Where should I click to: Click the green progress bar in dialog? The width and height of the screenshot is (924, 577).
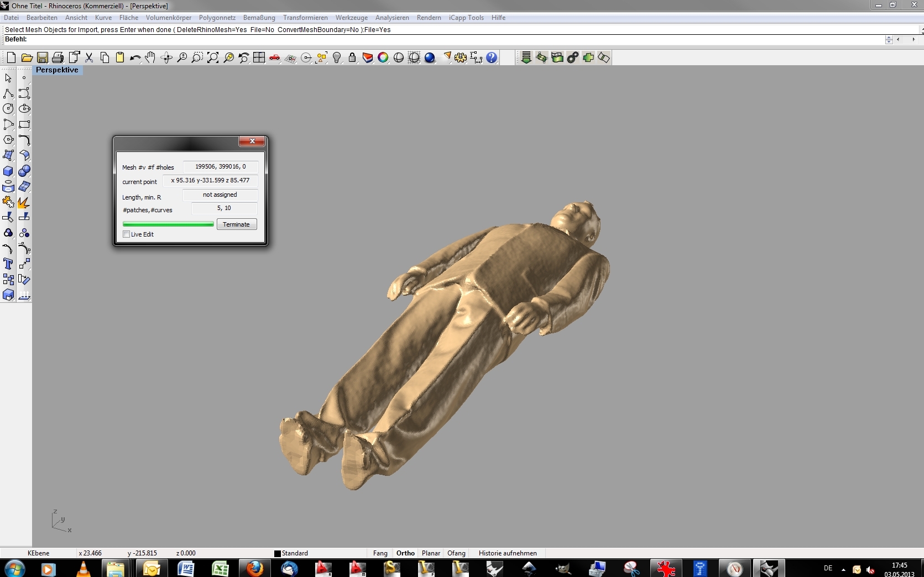(x=168, y=224)
